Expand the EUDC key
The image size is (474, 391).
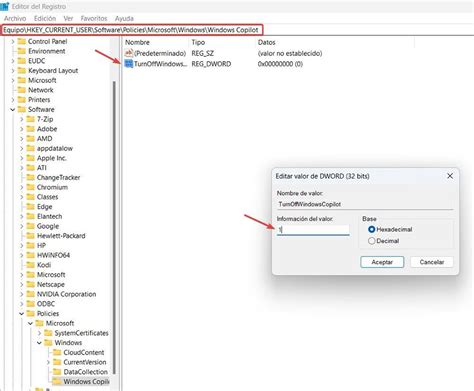coord(13,61)
